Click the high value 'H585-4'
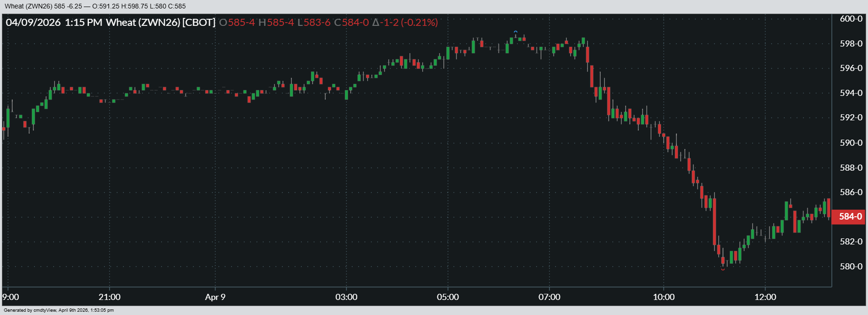The width and height of the screenshot is (868, 315). pyautogui.click(x=276, y=22)
